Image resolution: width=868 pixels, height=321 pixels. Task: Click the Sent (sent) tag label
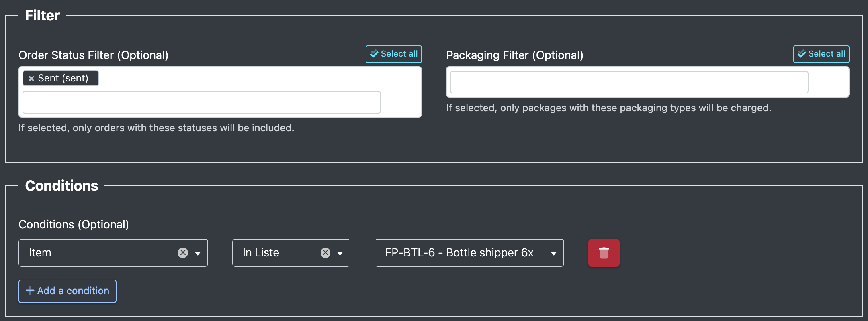click(x=63, y=78)
